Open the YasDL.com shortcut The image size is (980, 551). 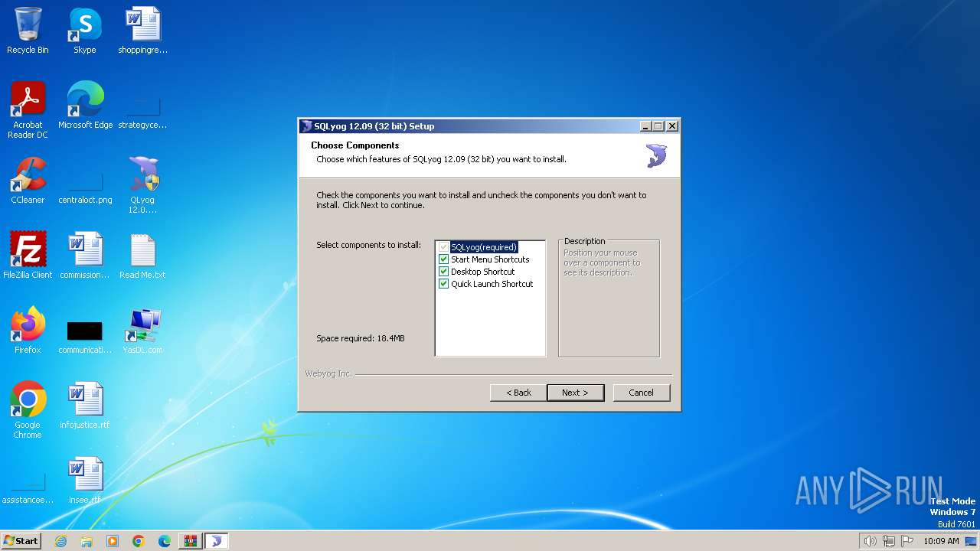pos(142,331)
